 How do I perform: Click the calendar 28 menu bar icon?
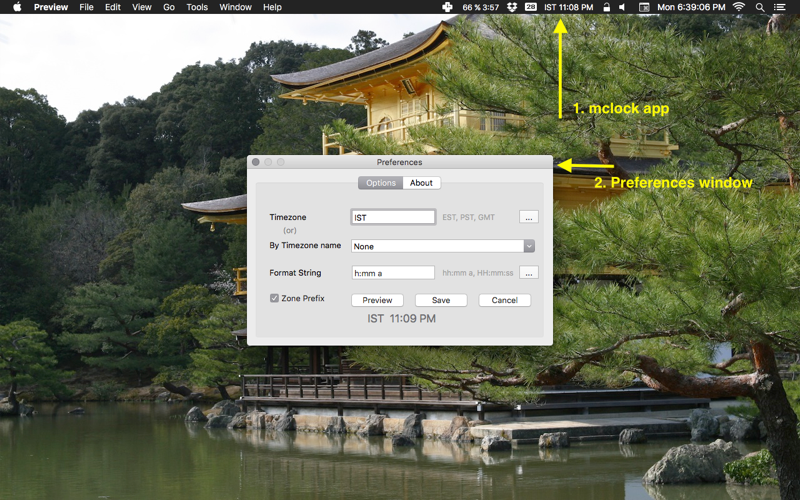coord(531,7)
